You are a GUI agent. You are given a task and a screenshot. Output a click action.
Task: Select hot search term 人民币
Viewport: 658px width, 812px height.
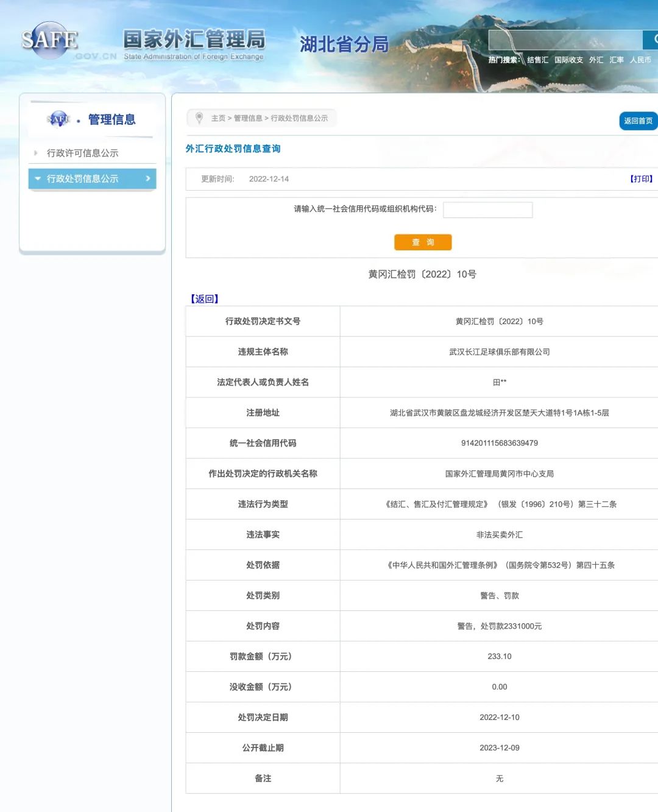640,60
